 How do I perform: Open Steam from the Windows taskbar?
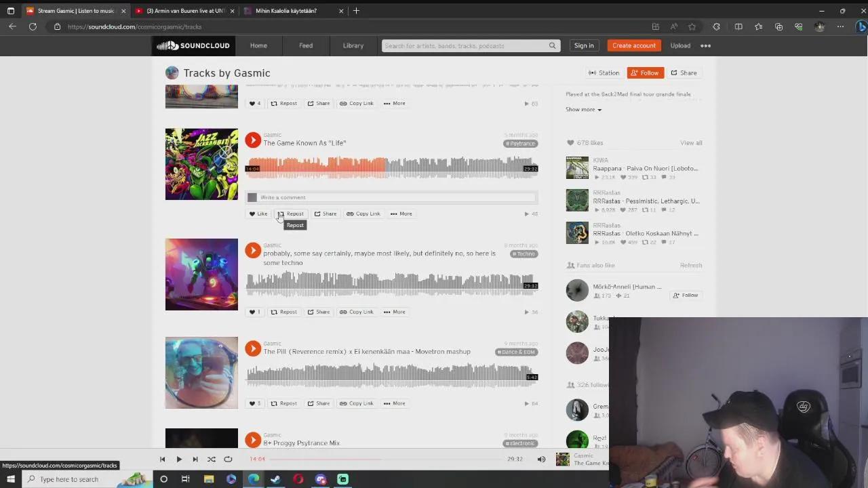point(276,479)
